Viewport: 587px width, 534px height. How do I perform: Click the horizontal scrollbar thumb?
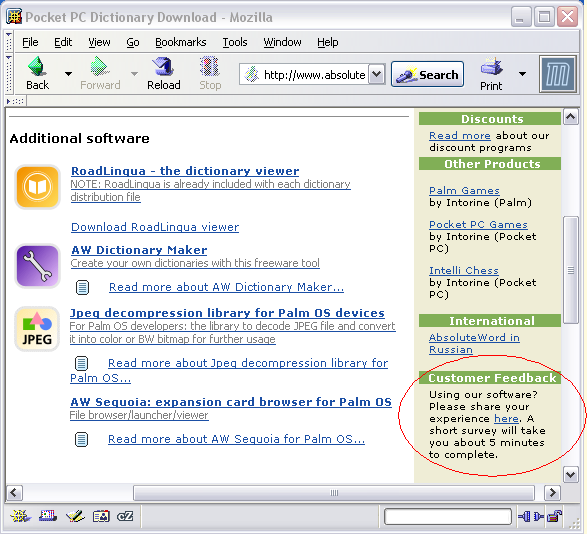[x=334, y=493]
